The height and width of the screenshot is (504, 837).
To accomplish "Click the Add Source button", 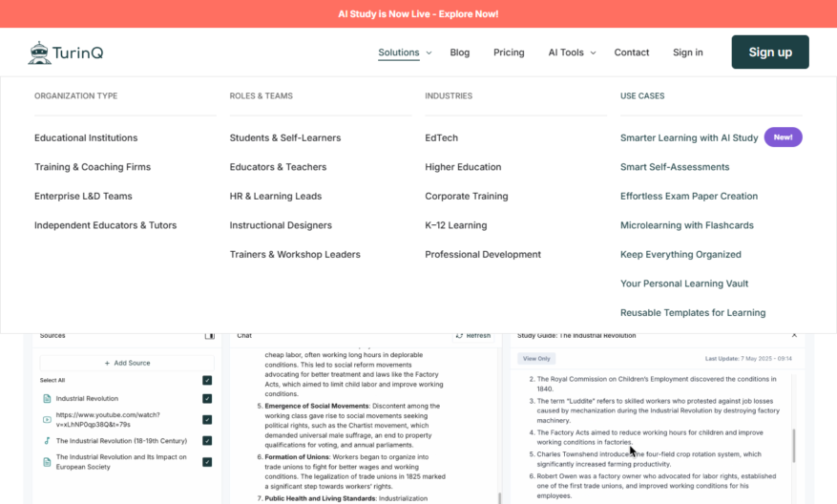I will (127, 363).
